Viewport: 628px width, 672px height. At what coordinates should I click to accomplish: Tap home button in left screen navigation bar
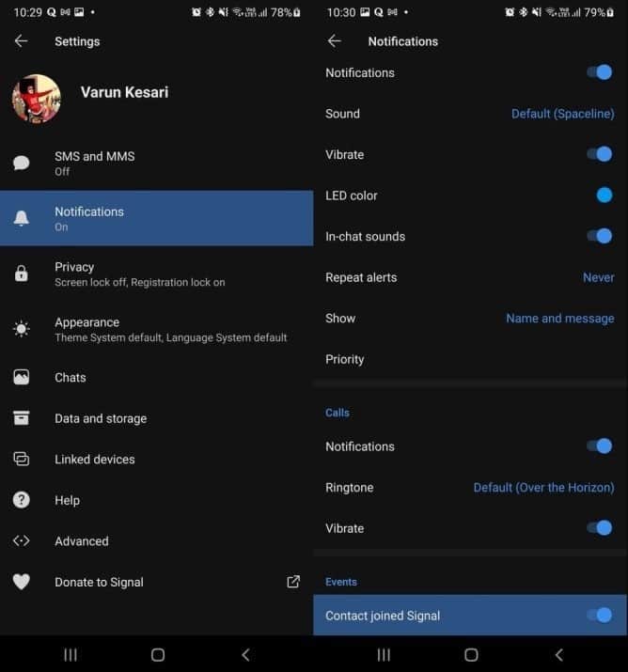[x=158, y=654]
